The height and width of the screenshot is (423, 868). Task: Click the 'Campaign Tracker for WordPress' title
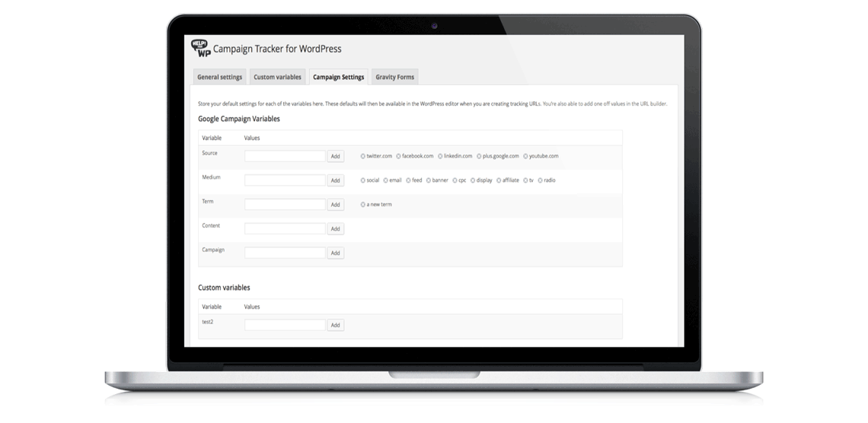pos(277,49)
